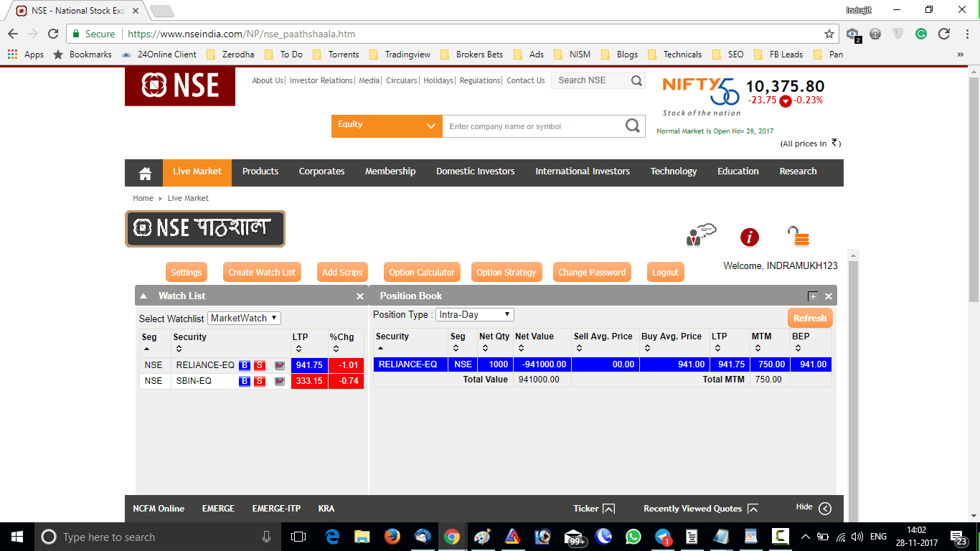The width and height of the screenshot is (980, 551).
Task: Click the Create Watch List button
Action: pos(262,273)
